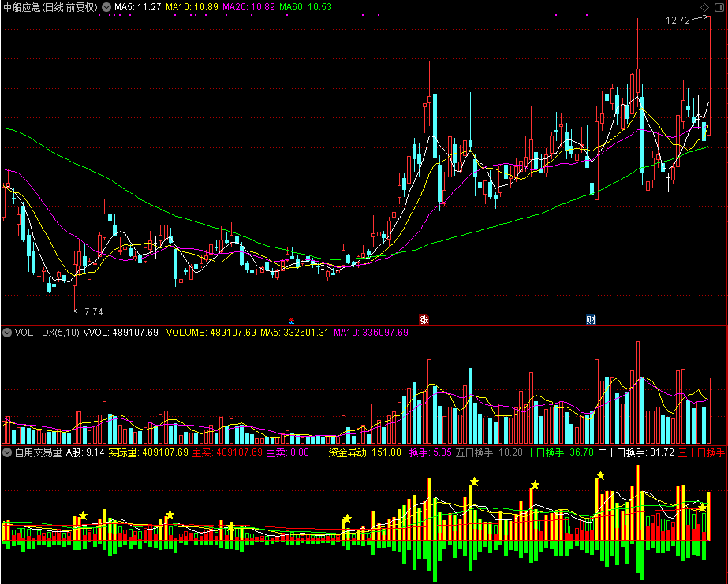This screenshot has height=584, width=728.
Task: Click the diamond icon at top right
Action: (705, 7)
